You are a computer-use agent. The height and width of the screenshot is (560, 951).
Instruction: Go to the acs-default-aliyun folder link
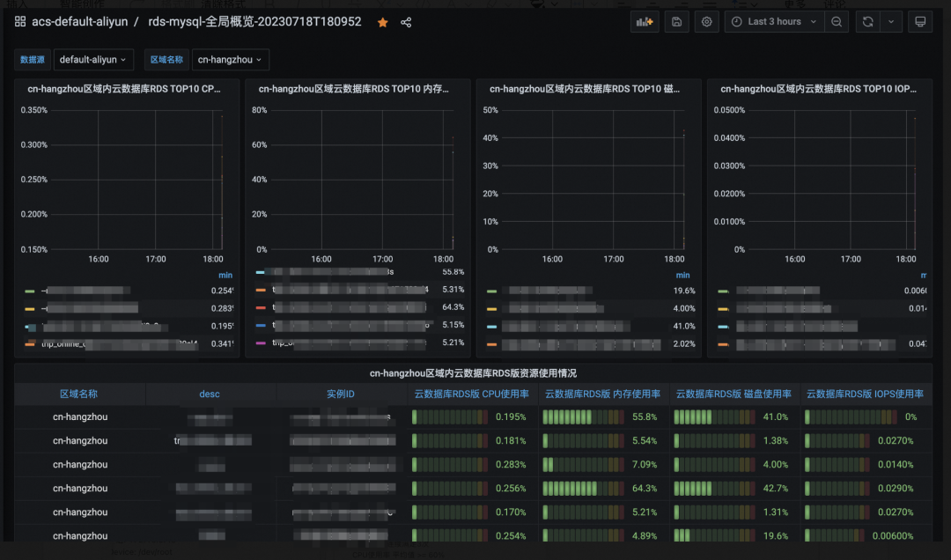(x=79, y=22)
